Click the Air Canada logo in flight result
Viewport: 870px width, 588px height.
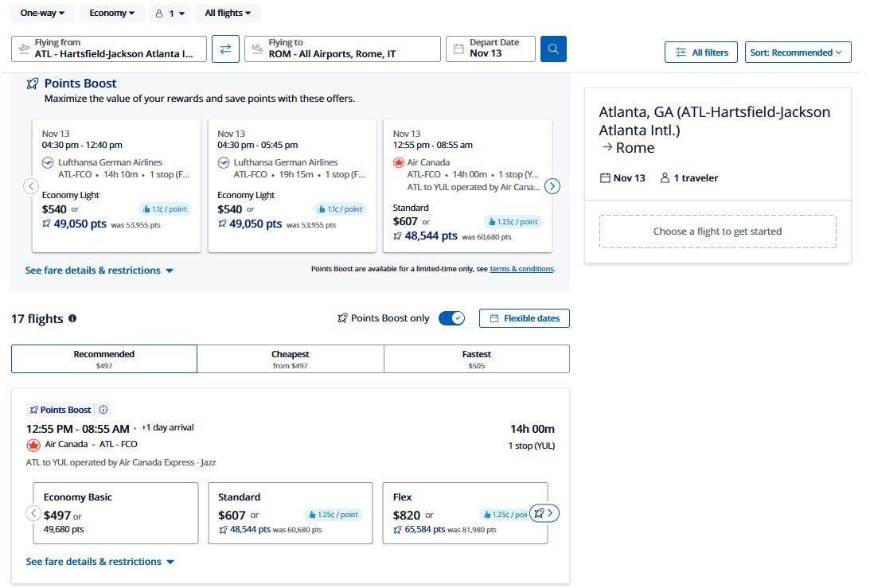pos(33,445)
